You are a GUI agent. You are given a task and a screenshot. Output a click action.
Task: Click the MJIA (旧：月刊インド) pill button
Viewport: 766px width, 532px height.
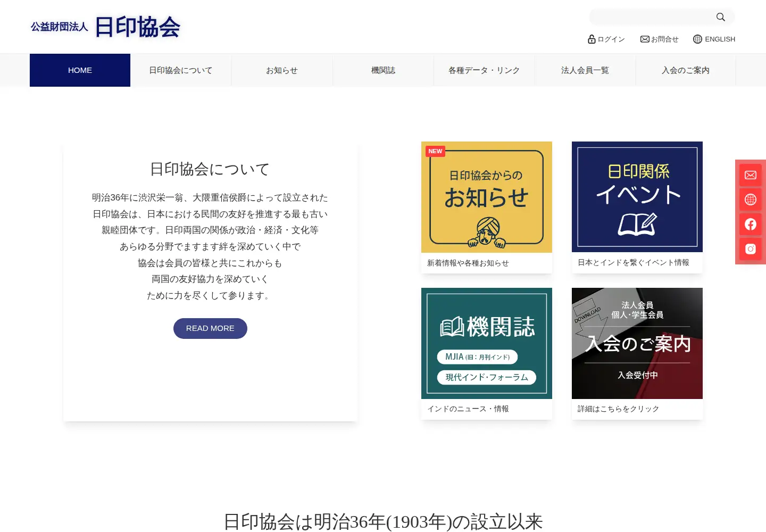478,357
